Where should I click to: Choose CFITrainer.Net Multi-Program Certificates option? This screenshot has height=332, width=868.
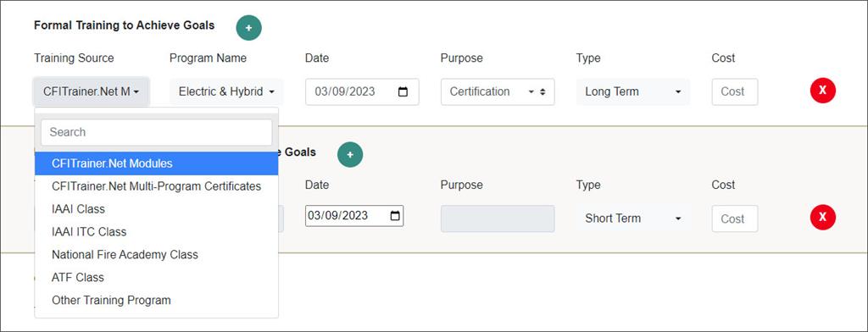tap(157, 186)
